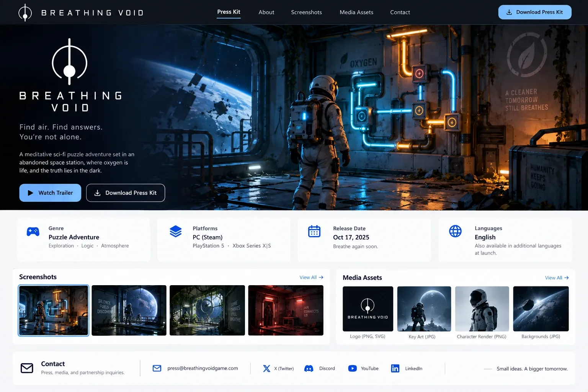
Task: Click the Xbox Series X|S platform text
Action: 252,246
